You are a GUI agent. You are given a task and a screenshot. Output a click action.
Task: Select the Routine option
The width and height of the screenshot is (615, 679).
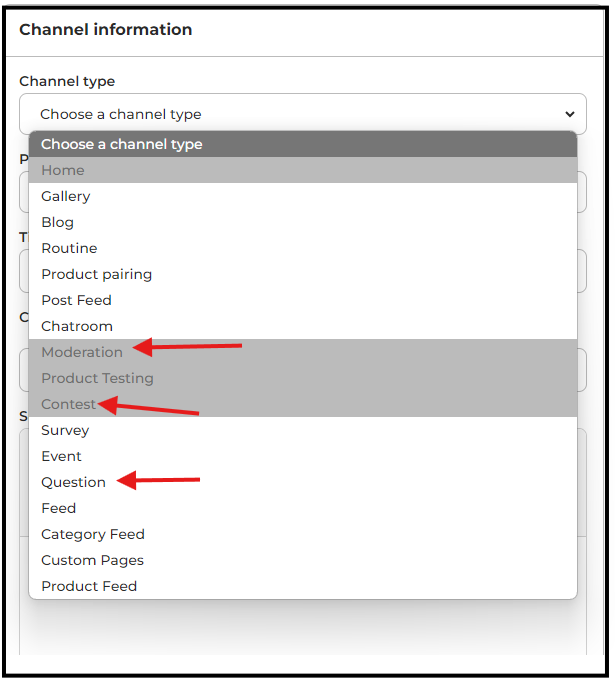point(69,248)
